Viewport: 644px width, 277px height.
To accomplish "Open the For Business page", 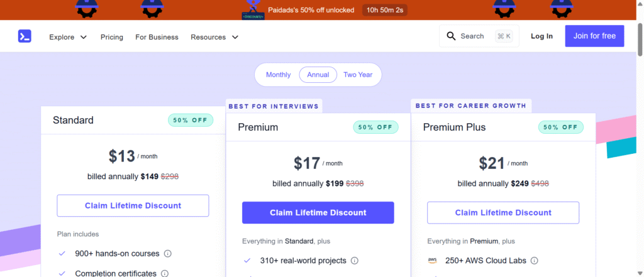I will coord(157,37).
